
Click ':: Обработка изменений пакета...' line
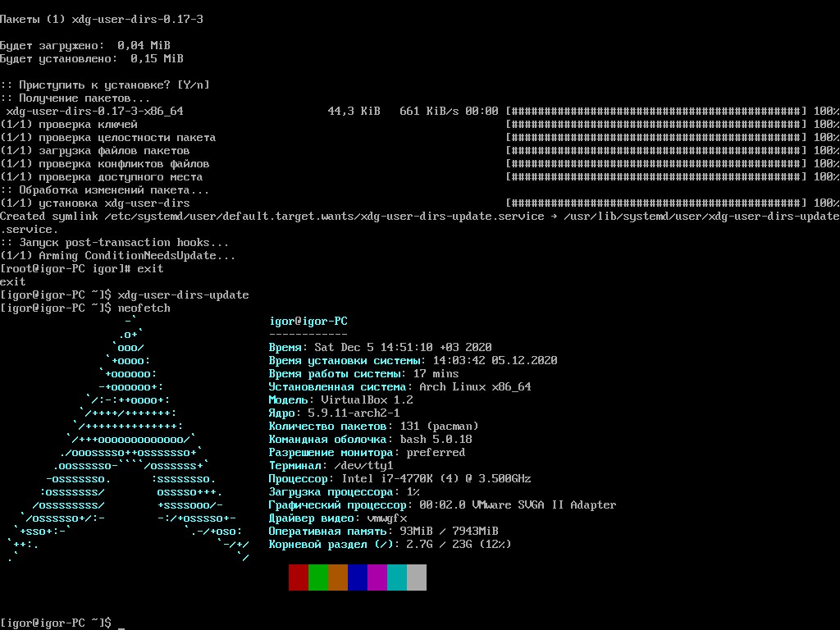[x=105, y=189]
